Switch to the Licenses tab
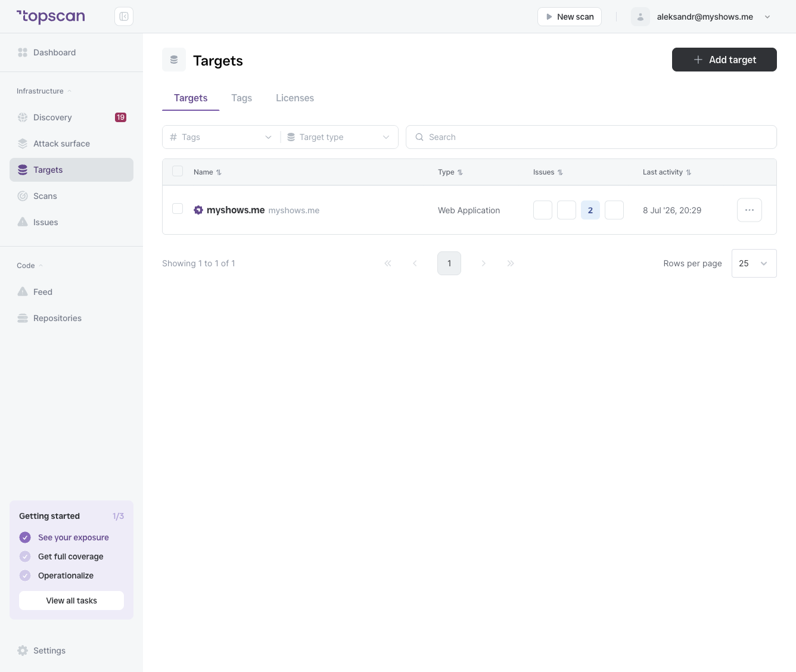The height and width of the screenshot is (672, 796). point(295,98)
